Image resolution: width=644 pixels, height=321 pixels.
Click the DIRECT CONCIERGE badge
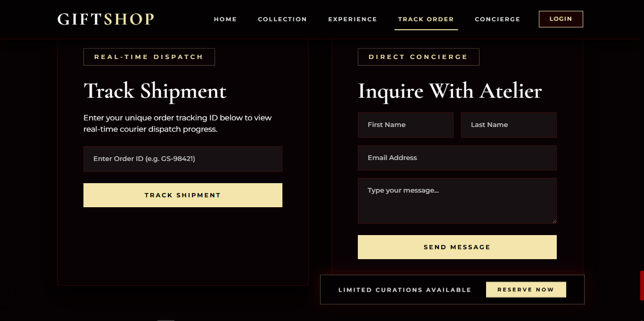click(419, 57)
